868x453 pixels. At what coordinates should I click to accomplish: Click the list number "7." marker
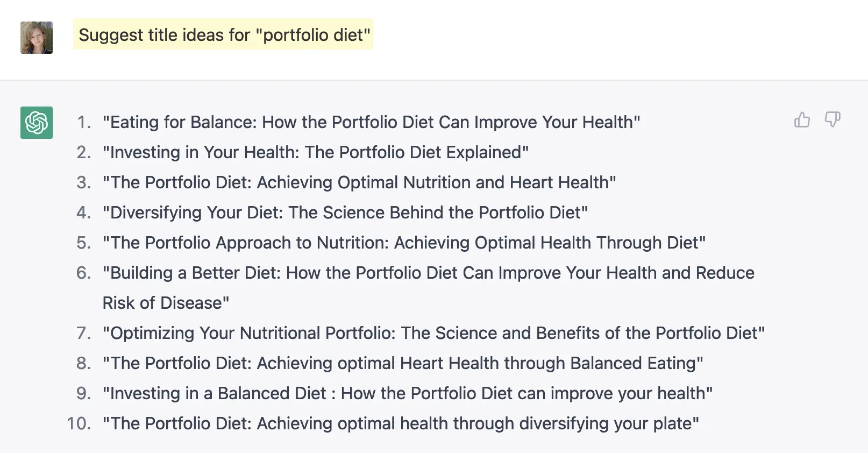pyautogui.click(x=84, y=333)
